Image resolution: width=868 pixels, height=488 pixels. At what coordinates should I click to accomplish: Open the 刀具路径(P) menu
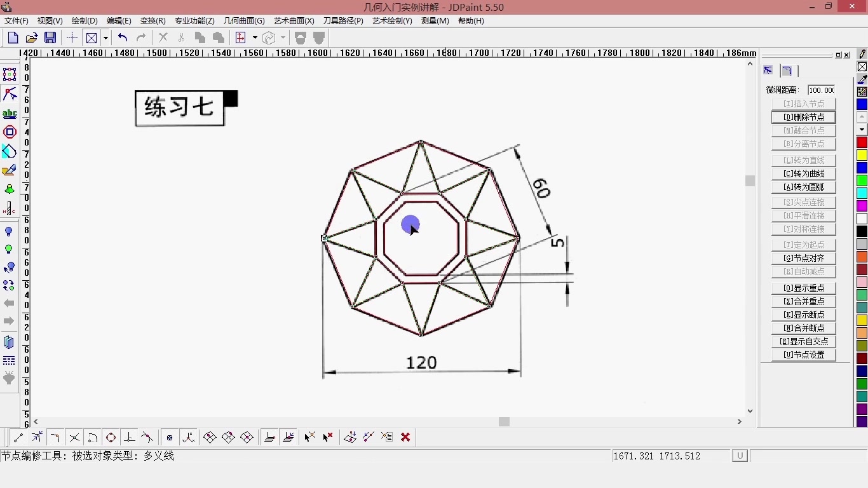tap(343, 21)
